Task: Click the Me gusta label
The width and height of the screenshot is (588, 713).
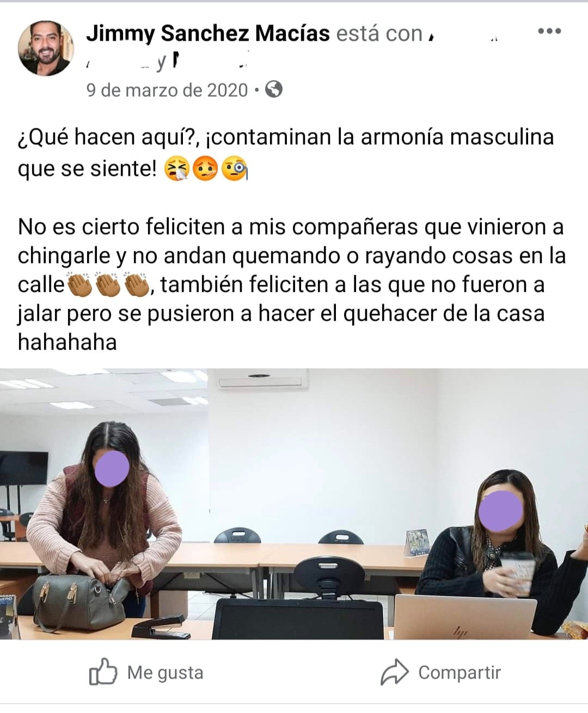Action: 166,673
